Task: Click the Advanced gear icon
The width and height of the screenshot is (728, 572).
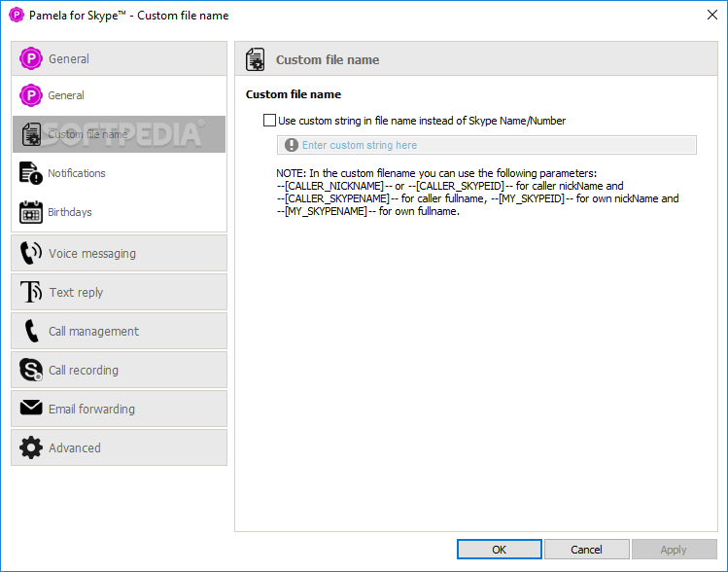Action: coord(31,447)
